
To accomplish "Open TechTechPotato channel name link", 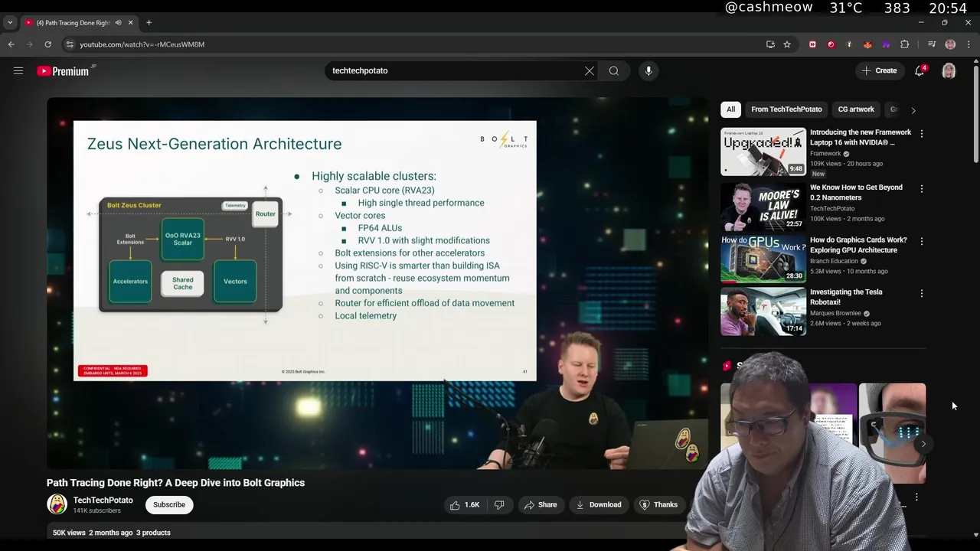I will [103, 500].
